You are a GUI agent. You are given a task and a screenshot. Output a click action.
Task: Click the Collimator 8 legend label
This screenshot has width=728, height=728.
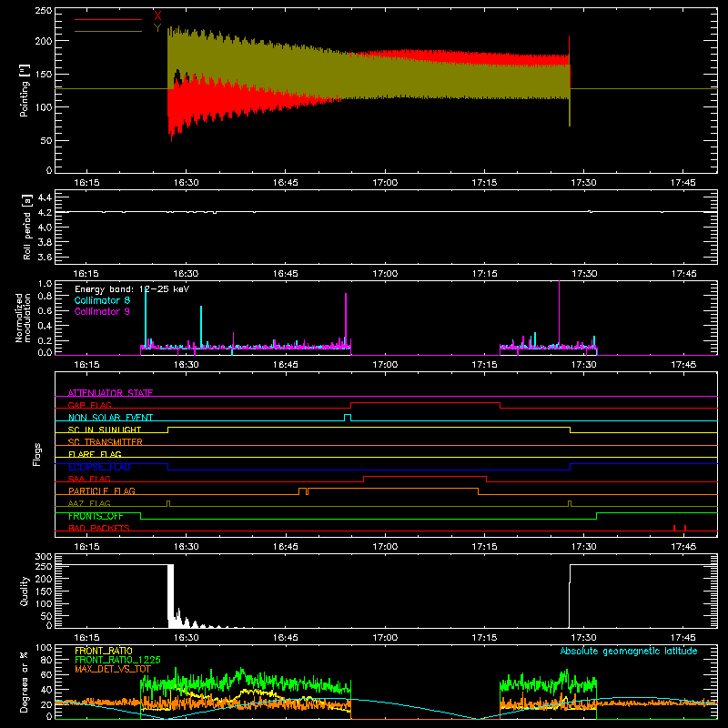coord(102,300)
